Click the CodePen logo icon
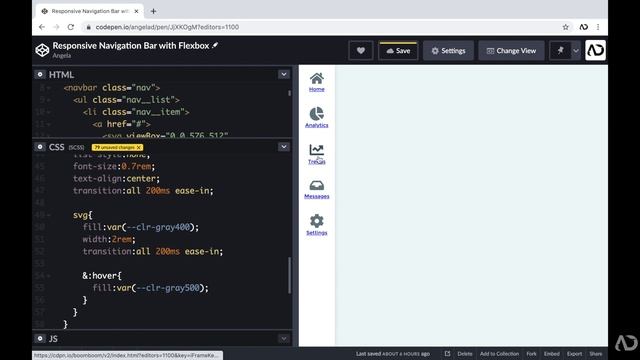The width and height of the screenshot is (640, 360). 42,50
